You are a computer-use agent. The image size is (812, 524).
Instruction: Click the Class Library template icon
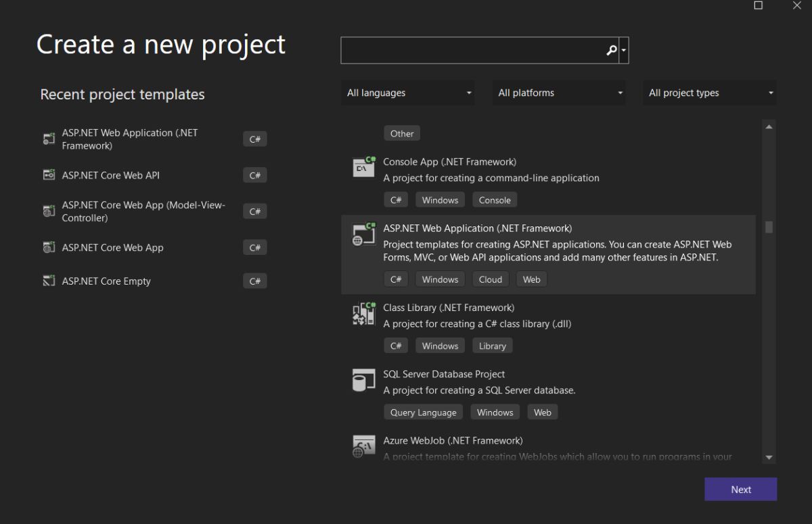(363, 314)
